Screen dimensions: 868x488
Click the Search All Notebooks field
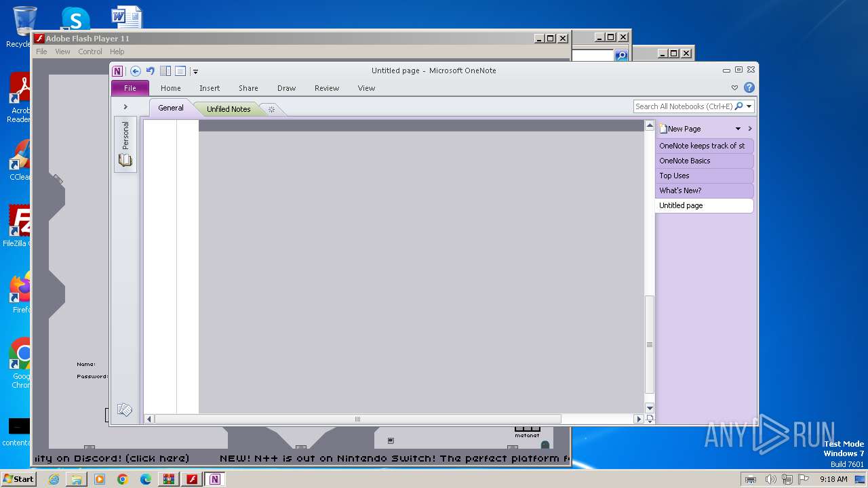684,106
